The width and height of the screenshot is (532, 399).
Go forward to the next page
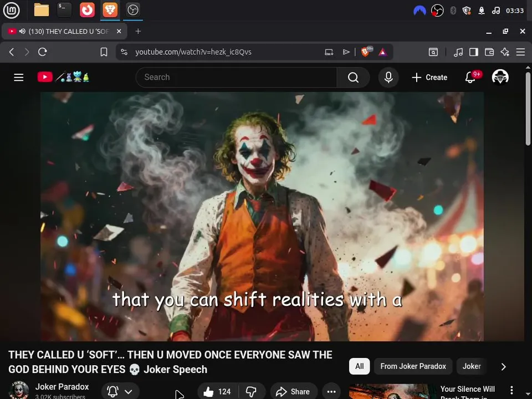pyautogui.click(x=27, y=52)
